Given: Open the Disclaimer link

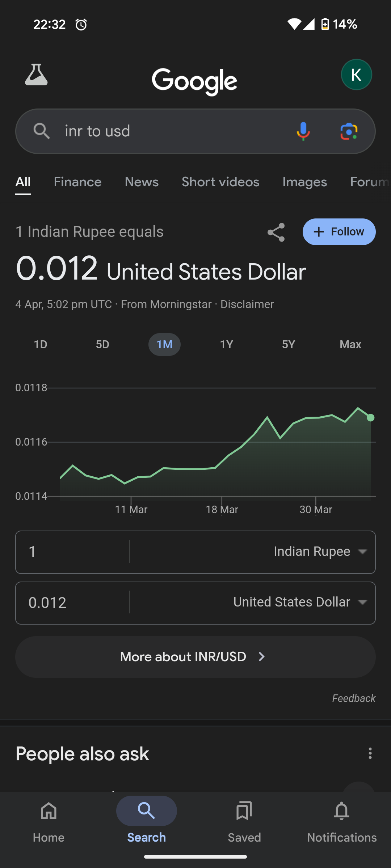Looking at the screenshot, I should [247, 305].
